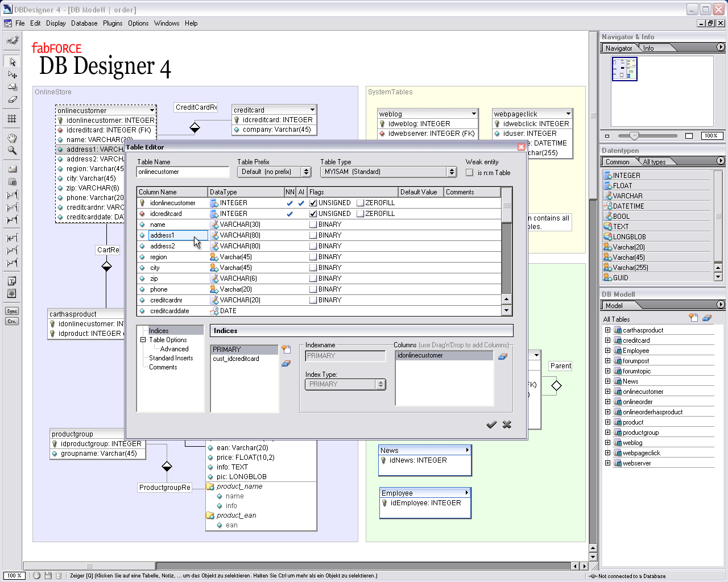
Task: Uncheck the UNSIGNED flag on idcreditcard
Action: (x=313, y=213)
